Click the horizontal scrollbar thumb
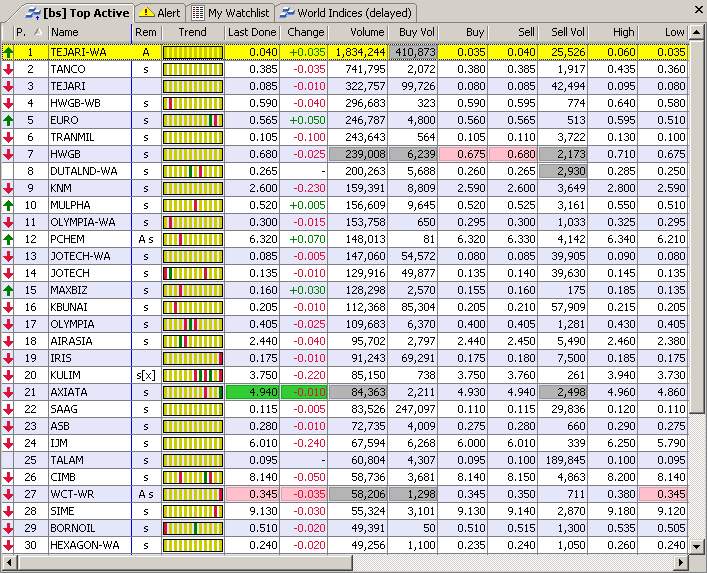The height and width of the screenshot is (573, 707). pyautogui.click(x=185, y=563)
